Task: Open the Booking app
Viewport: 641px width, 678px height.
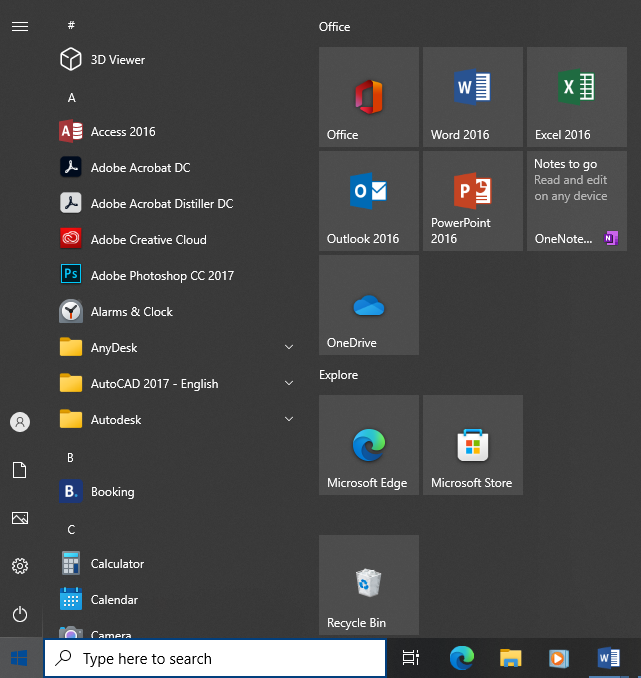Action: point(175,491)
